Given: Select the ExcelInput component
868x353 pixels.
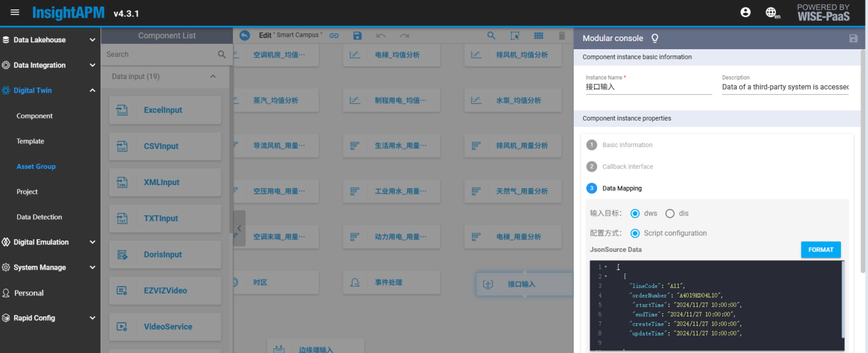Looking at the screenshot, I should tap(163, 110).
